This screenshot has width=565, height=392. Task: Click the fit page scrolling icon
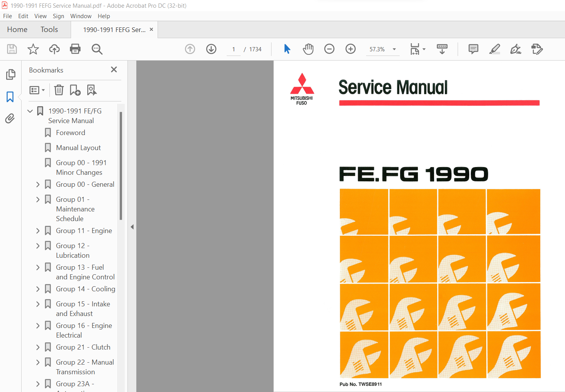point(415,49)
